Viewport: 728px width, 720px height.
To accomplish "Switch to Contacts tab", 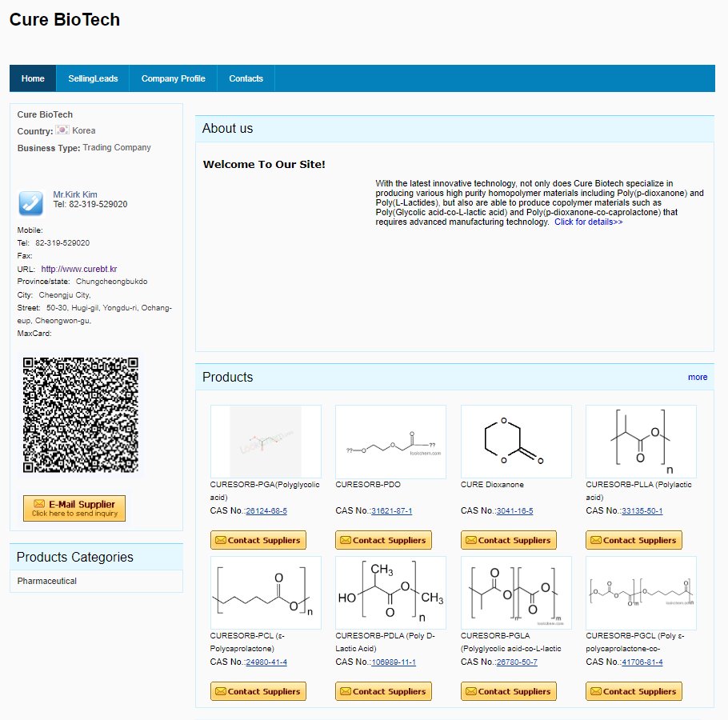I will pos(246,78).
